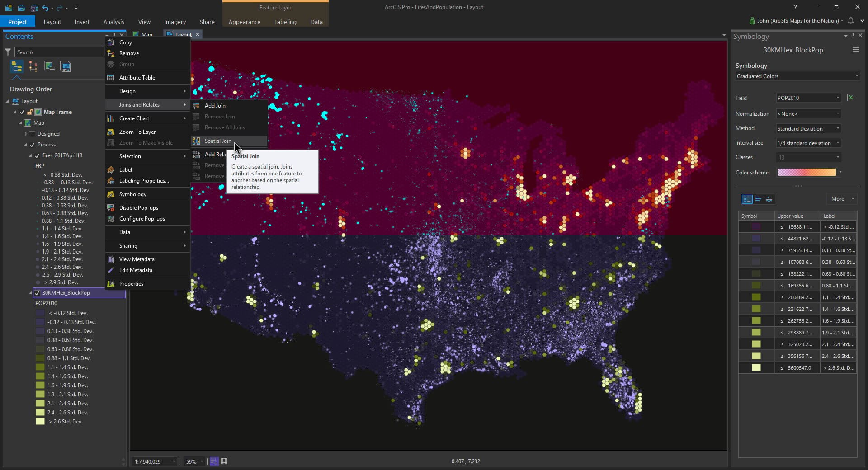Screen dimensions: 868x470
Task: Pin the Symbology pane with auto-hide icon
Action: point(853,35)
